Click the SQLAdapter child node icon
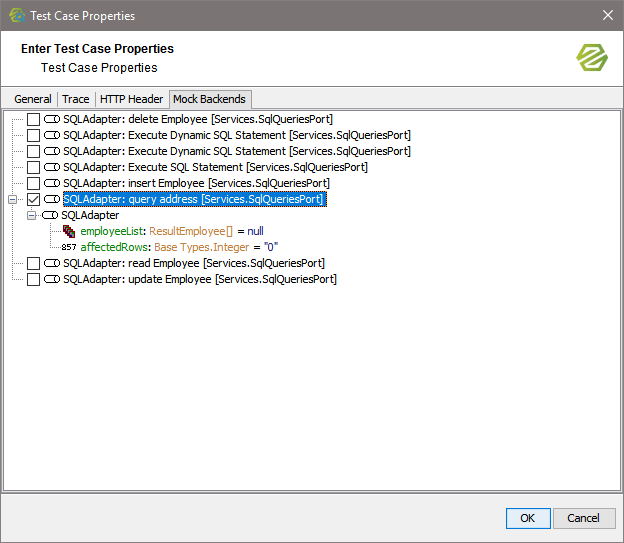This screenshot has width=624, height=543. coord(50,215)
